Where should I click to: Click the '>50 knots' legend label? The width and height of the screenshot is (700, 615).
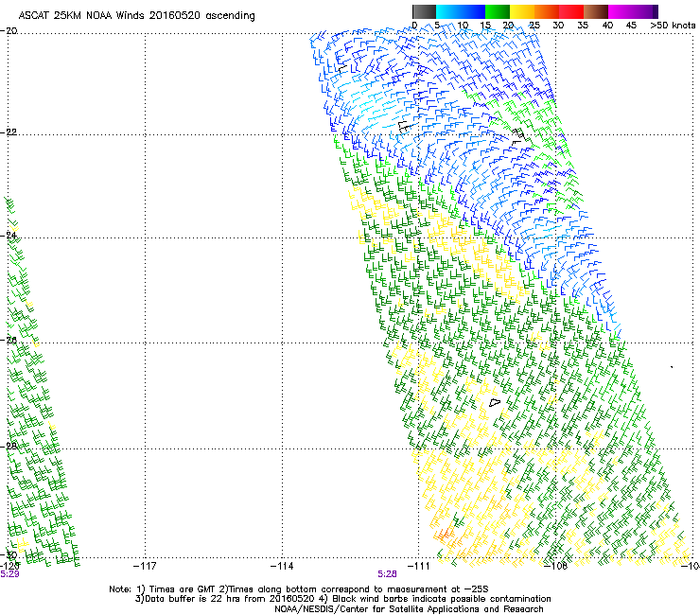tap(673, 26)
